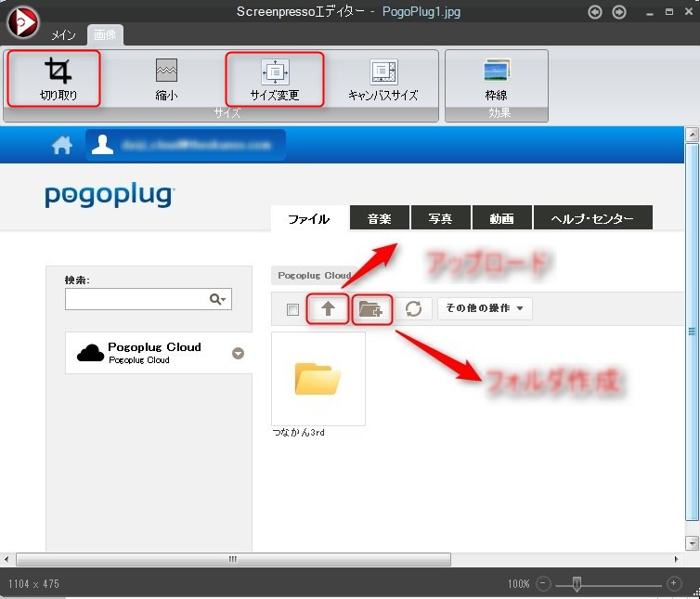Click the upload arrow icon
Image resolution: width=700 pixels, height=599 pixels.
coord(328,308)
